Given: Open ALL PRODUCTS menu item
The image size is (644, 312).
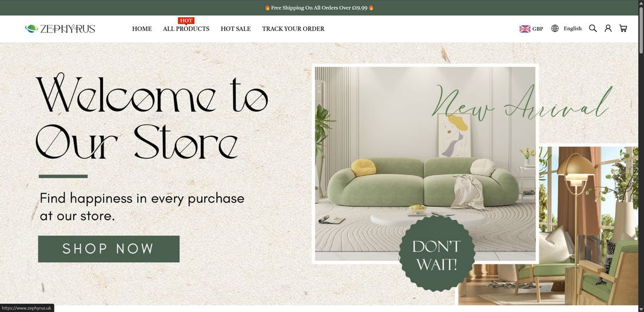Looking at the screenshot, I should [186, 29].
